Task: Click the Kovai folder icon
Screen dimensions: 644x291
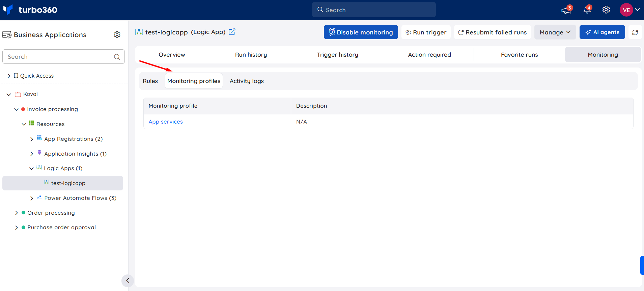Action: pyautogui.click(x=18, y=94)
